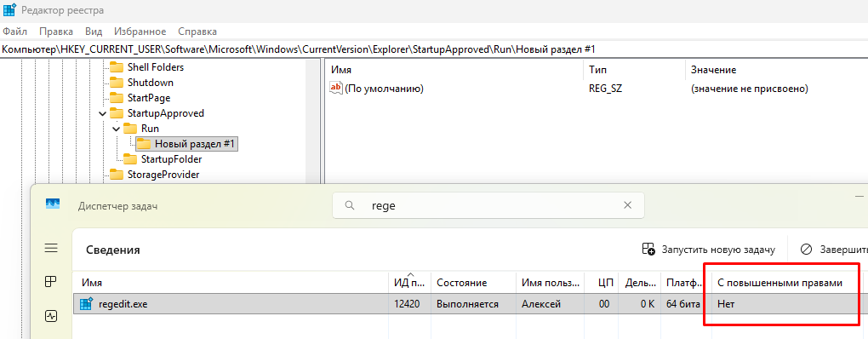
Task: Click the Алексей user name cell
Action: point(541,304)
